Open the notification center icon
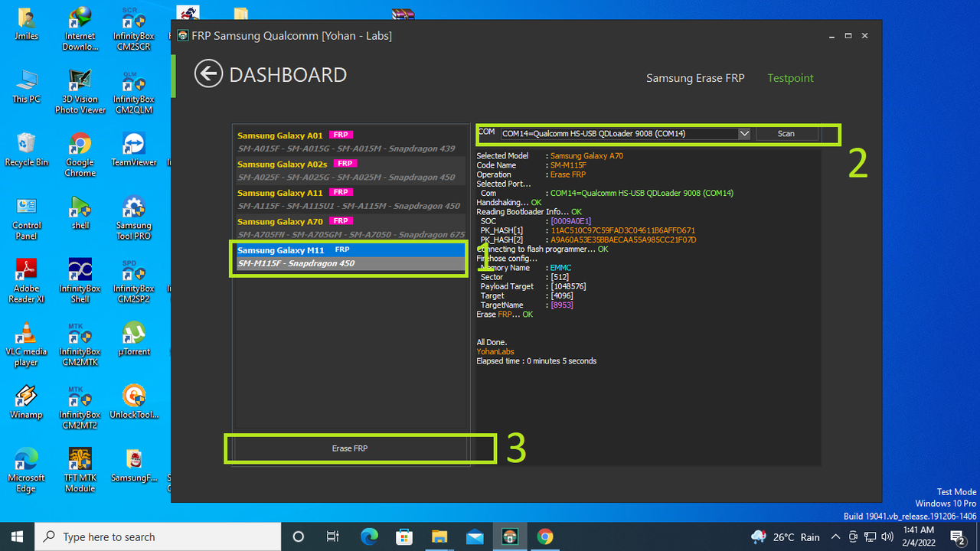 pos(957,536)
